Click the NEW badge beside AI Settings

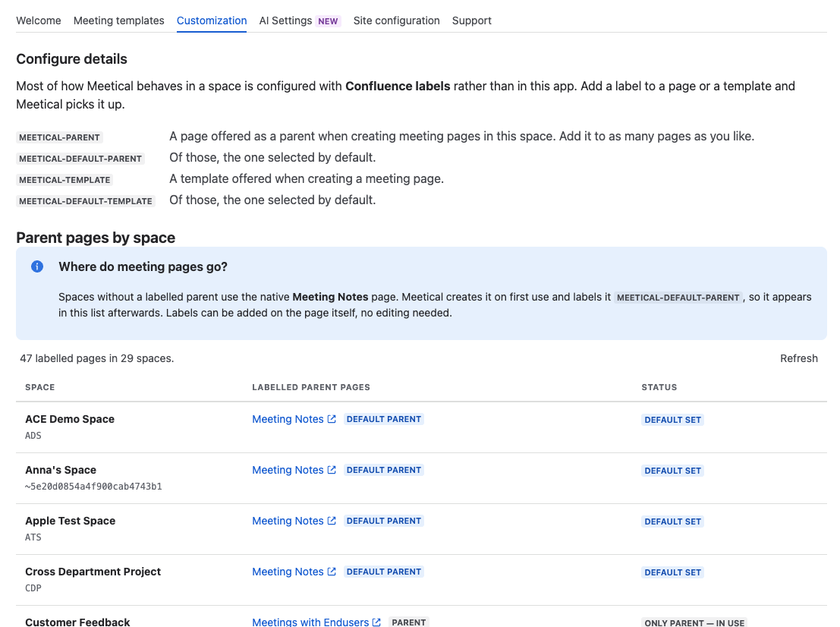click(x=328, y=21)
